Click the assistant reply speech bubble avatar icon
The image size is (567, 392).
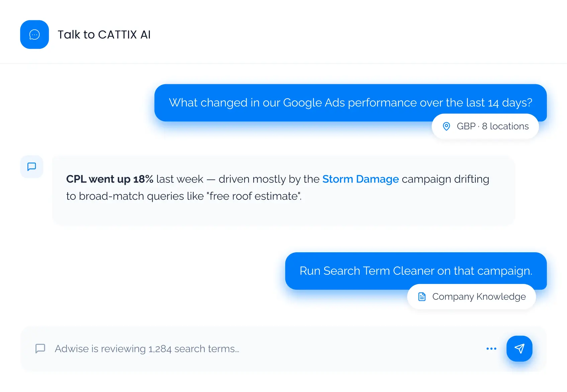[32, 166]
